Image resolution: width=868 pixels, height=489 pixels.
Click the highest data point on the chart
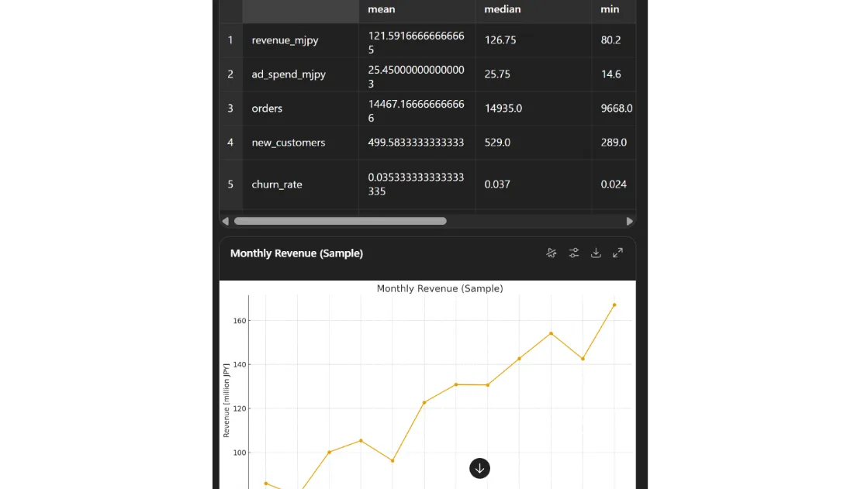point(614,305)
